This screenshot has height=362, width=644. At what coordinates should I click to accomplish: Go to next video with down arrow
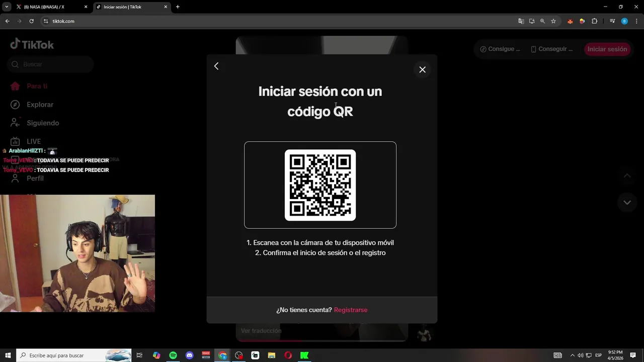tap(627, 202)
